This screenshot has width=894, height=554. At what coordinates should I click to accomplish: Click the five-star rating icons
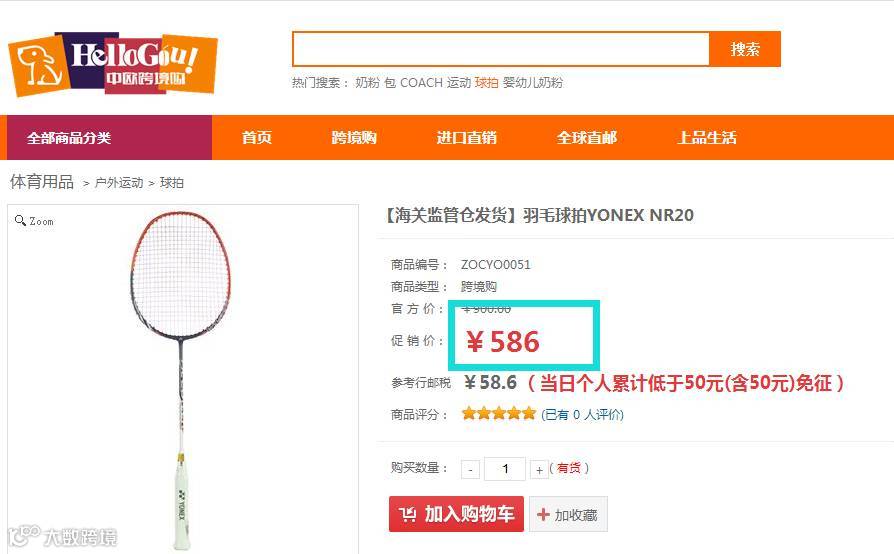499,414
